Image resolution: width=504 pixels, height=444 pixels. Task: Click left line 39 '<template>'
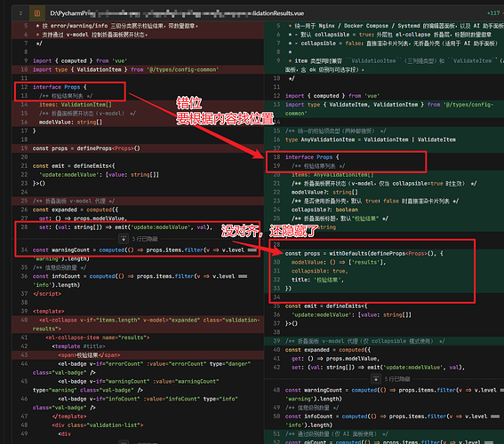point(48,311)
